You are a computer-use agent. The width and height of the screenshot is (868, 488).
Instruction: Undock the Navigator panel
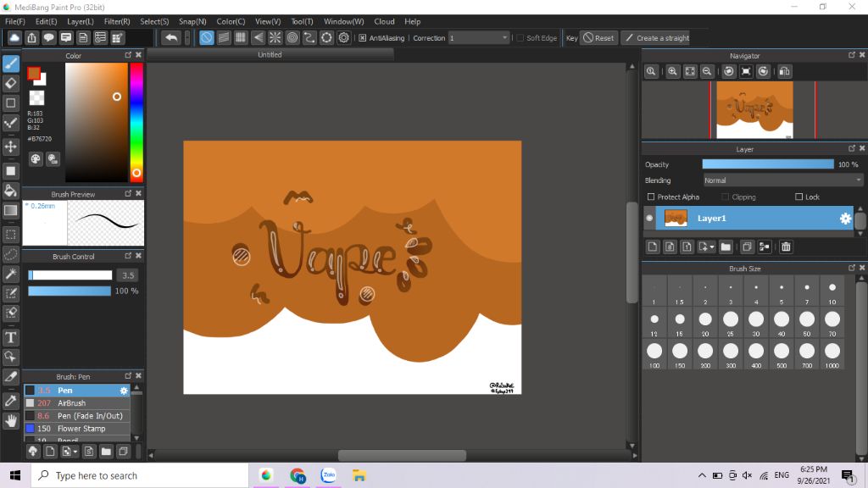[851, 55]
